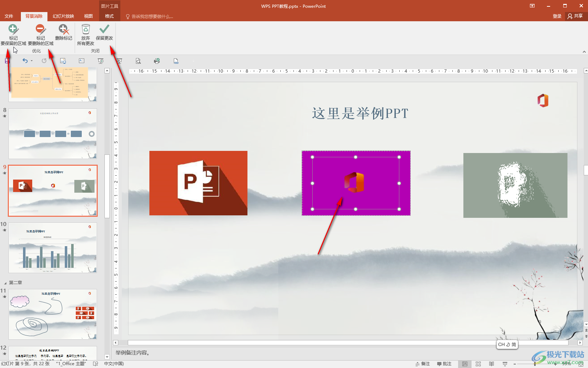Open the 格式 (Format) tab
This screenshot has height=368, width=588.
click(109, 16)
